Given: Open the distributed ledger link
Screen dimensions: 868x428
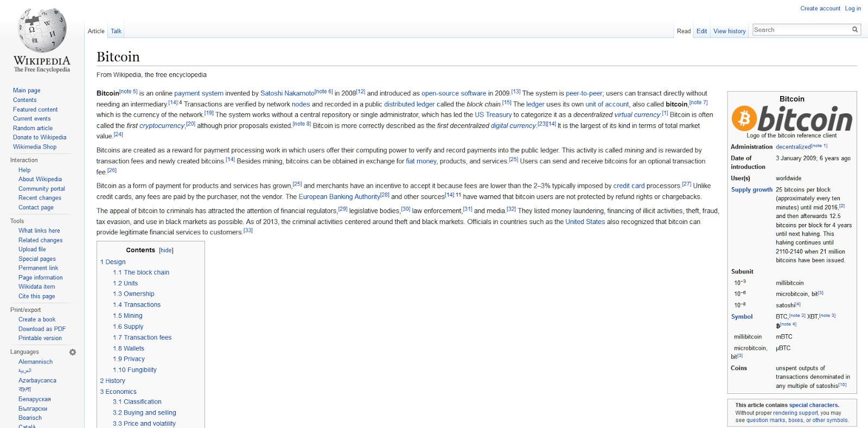Looking at the screenshot, I should coord(410,105).
